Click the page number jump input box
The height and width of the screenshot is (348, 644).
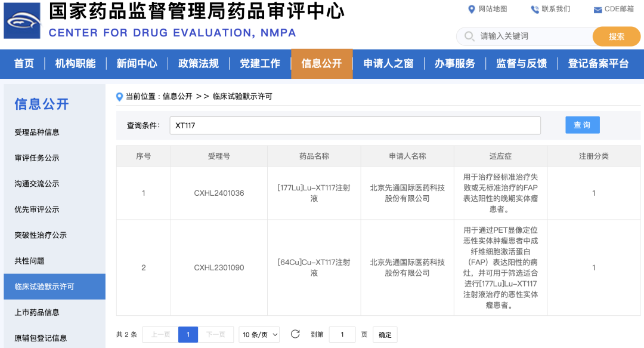[x=342, y=335]
